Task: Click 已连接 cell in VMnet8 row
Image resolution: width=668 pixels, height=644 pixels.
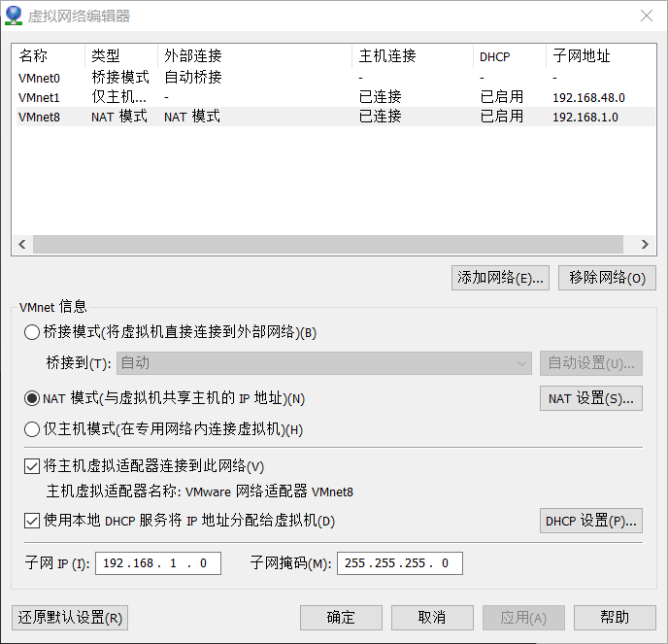Action: pyautogui.click(x=380, y=117)
